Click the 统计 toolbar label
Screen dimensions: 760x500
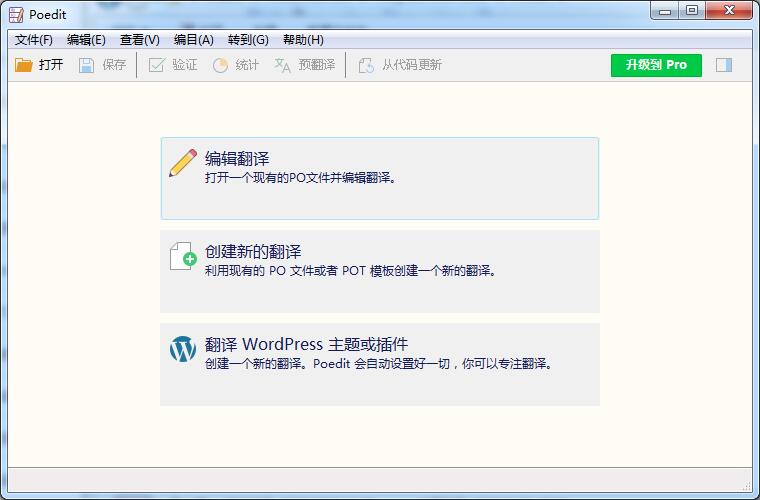point(247,64)
